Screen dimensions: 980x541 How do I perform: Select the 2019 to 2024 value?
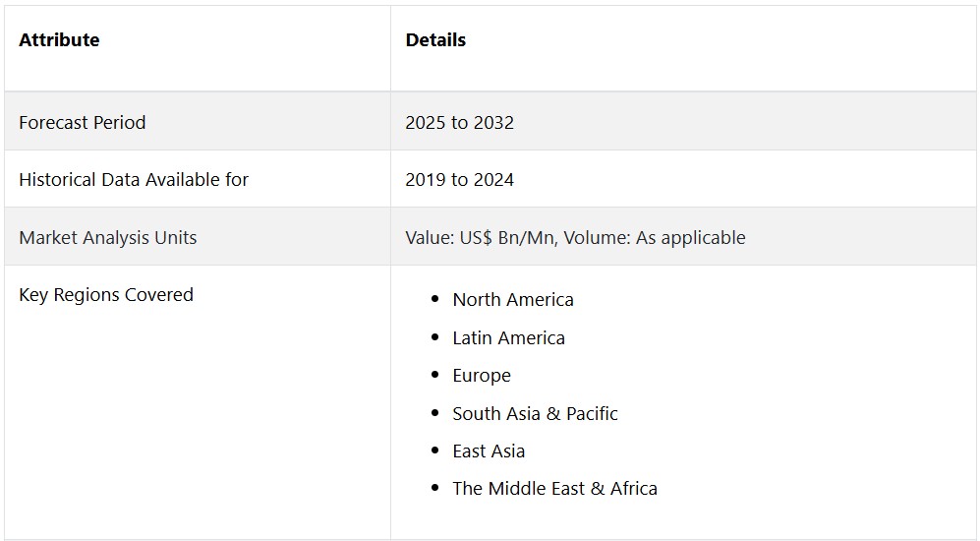coord(459,180)
